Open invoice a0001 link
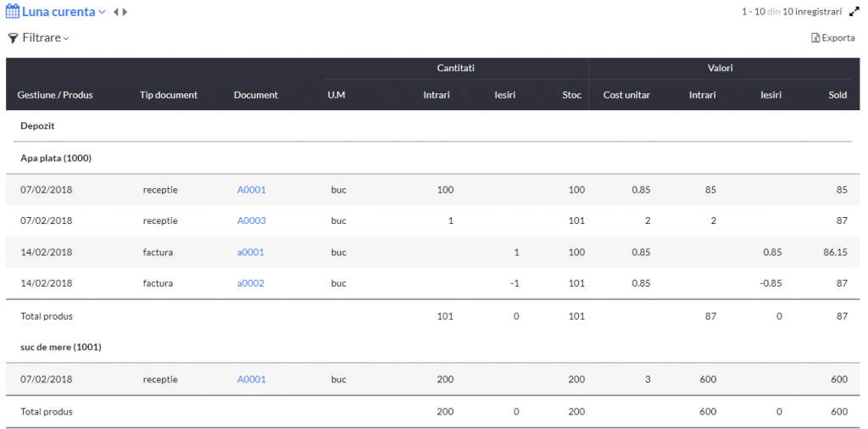Image resolution: width=868 pixels, height=429 pixels. 251,253
